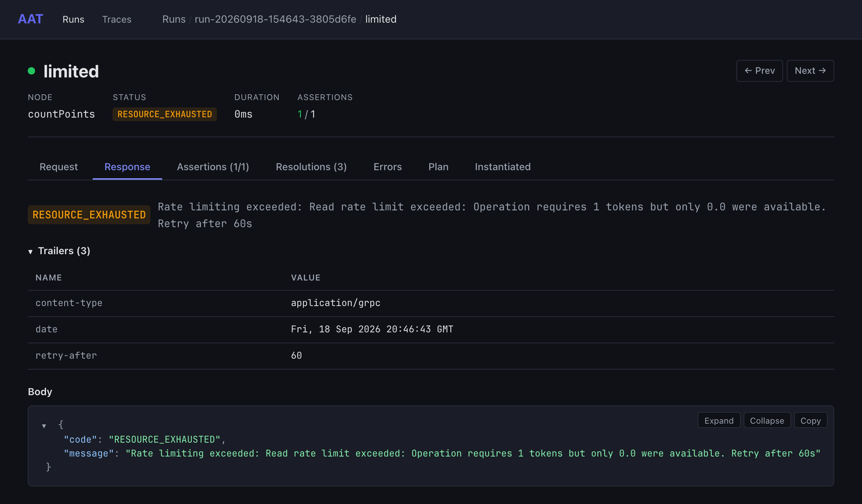Click the green status dot beside limited
Viewport: 862px width, 504px height.
tap(31, 71)
